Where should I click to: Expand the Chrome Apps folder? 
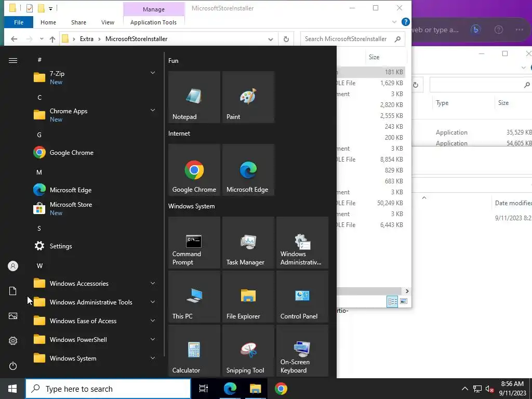(153, 110)
